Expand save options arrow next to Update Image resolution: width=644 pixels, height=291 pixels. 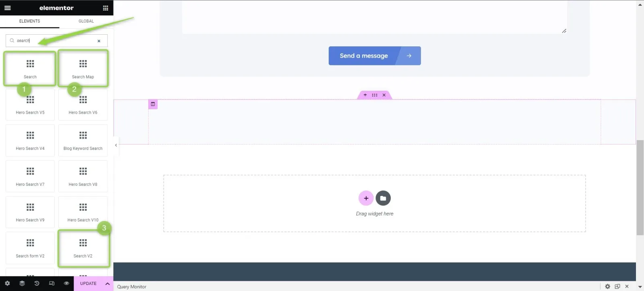pos(107,284)
